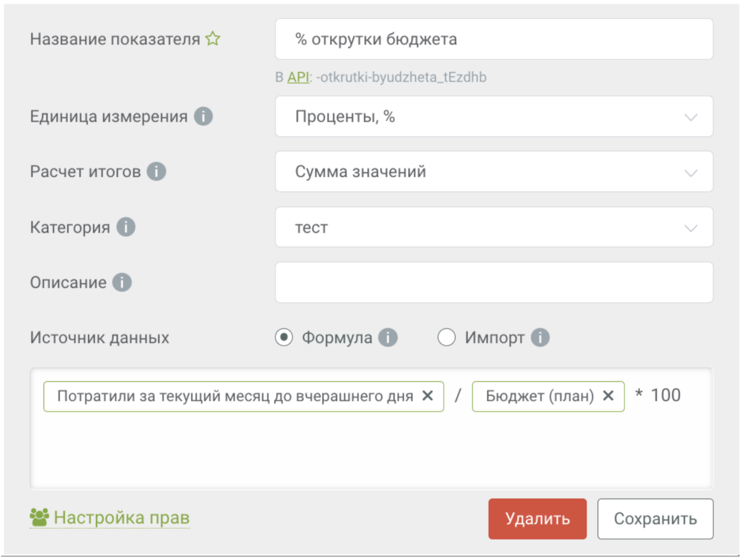Open the Проценты, % unit dropdown
The height and width of the screenshot is (560, 743).
click(494, 116)
